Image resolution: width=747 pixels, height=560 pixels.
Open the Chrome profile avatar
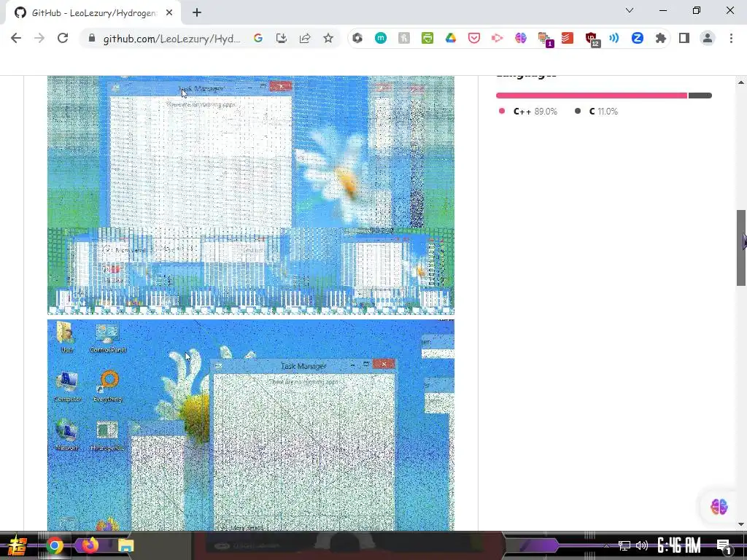click(708, 38)
